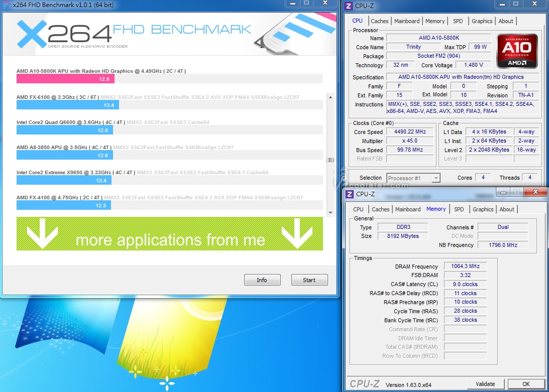The image size is (549, 392).
Task: Click the NB Frequency value 1796.0 MHz
Action: tap(503, 245)
